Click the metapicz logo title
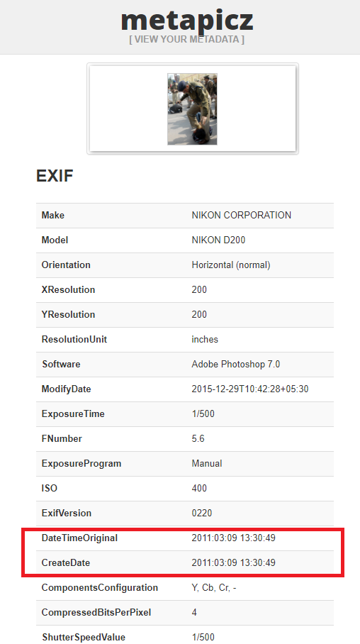The height and width of the screenshot is (644, 360). pyautogui.click(x=187, y=21)
